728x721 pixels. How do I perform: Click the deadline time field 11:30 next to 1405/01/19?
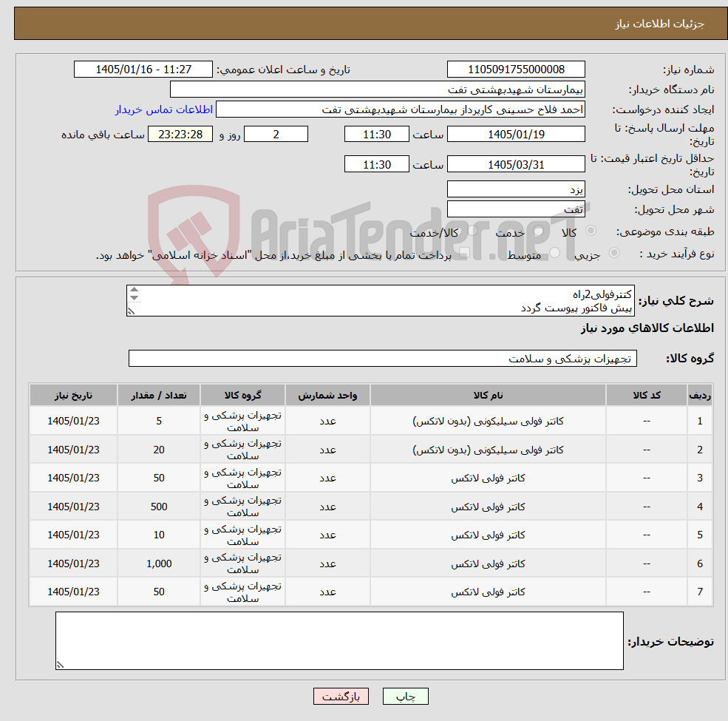[376, 135]
